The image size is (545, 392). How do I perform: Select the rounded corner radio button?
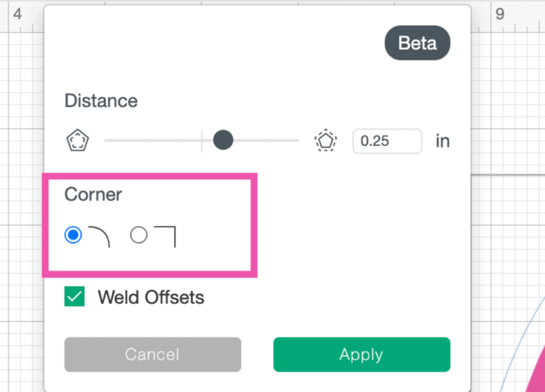click(73, 235)
